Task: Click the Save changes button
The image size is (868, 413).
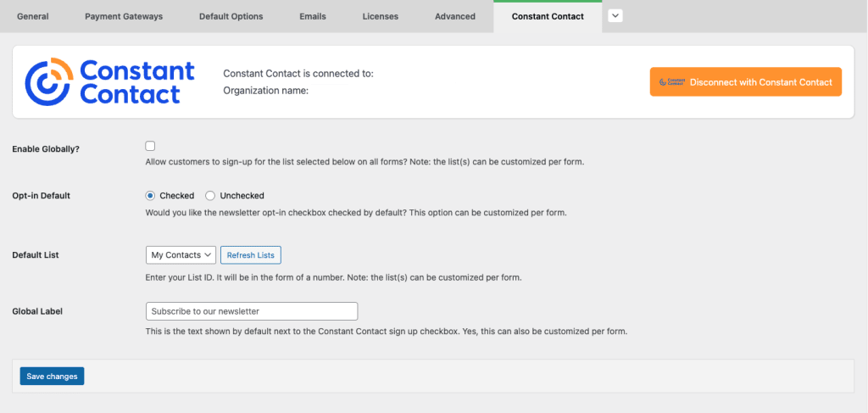Action: [52, 376]
